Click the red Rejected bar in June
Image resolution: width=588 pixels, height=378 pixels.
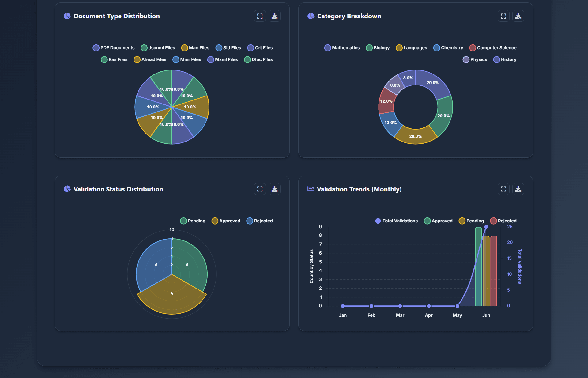pos(494,271)
